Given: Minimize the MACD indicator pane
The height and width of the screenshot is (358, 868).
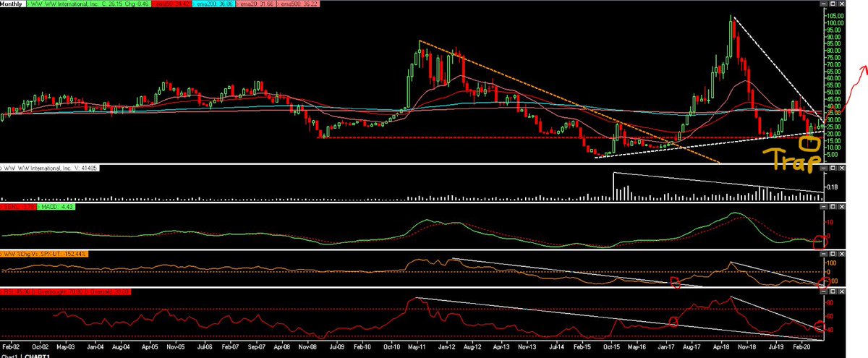Looking at the screenshot, I should (824, 207).
